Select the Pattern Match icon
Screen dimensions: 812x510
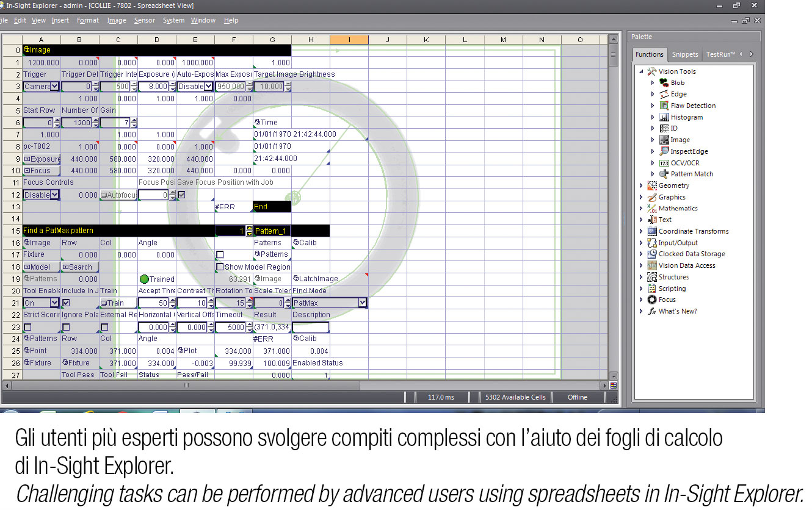coord(664,174)
